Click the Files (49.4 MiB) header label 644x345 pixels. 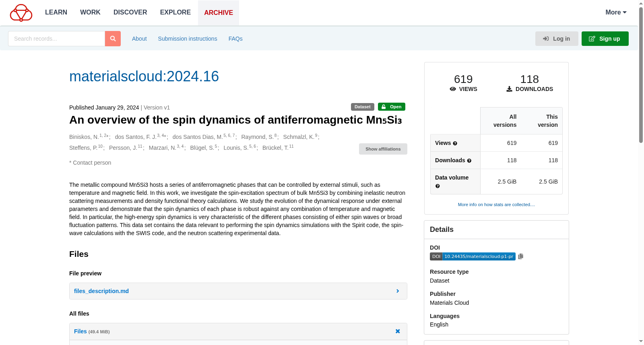coord(92,331)
